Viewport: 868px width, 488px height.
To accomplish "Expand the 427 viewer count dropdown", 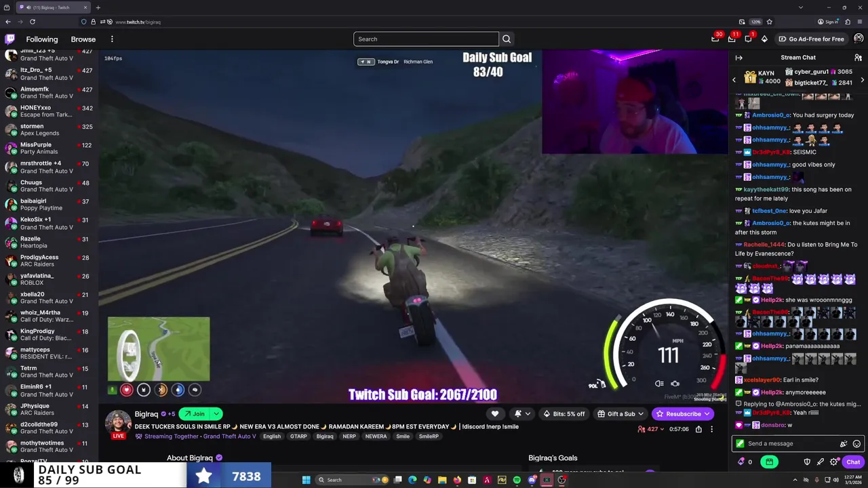I will click(651, 429).
